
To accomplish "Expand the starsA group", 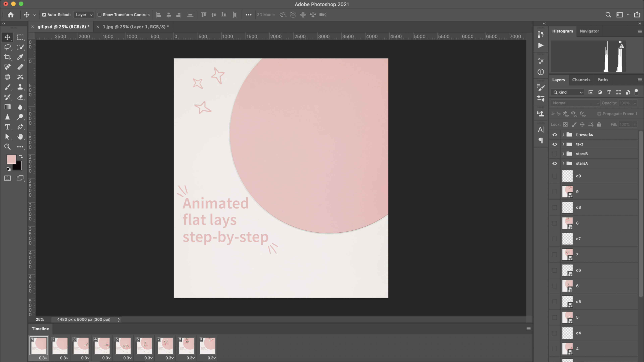I will [x=563, y=163].
